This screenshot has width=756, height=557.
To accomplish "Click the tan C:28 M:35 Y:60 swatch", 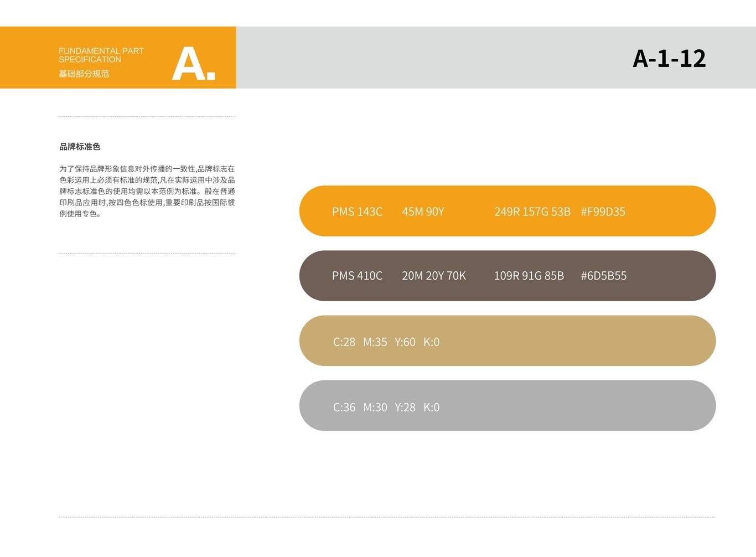I will 508,341.
